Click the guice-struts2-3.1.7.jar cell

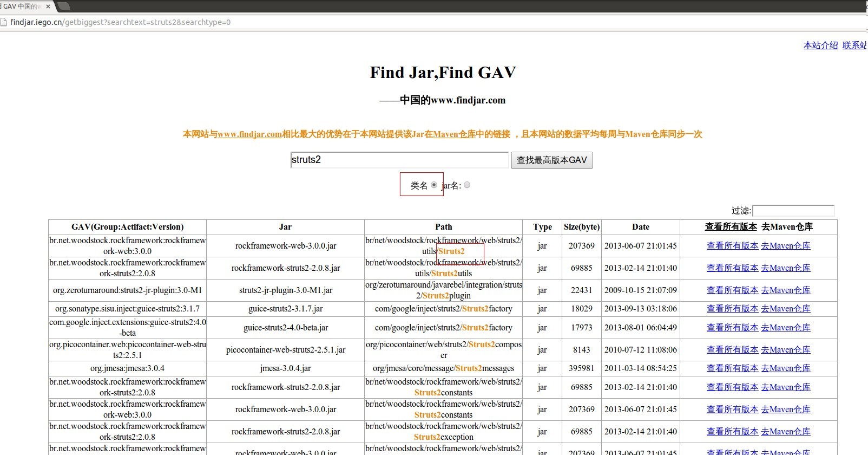[x=286, y=309]
